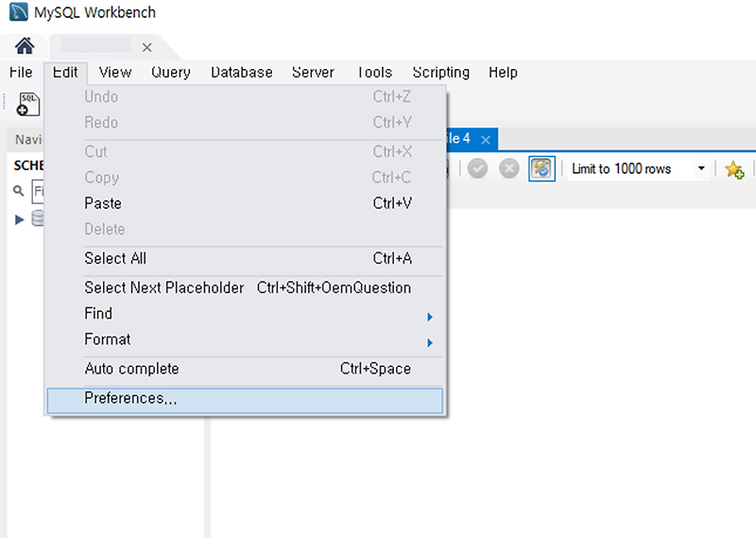The image size is (756, 538).
Task: Close the Edit menu in the menu bar
Action: (x=65, y=73)
